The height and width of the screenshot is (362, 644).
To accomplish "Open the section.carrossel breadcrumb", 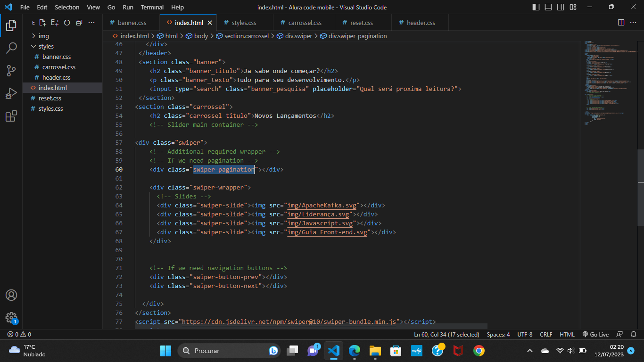I will [242, 36].
